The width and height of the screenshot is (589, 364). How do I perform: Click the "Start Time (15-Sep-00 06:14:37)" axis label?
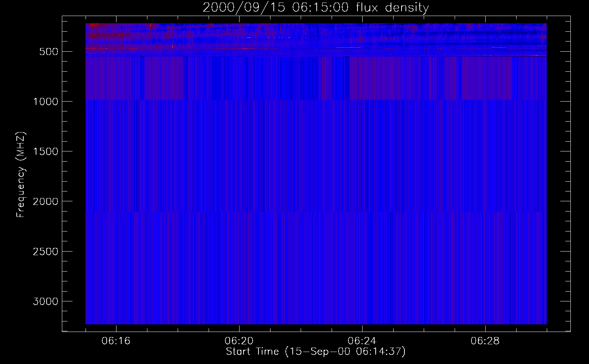pyautogui.click(x=316, y=352)
